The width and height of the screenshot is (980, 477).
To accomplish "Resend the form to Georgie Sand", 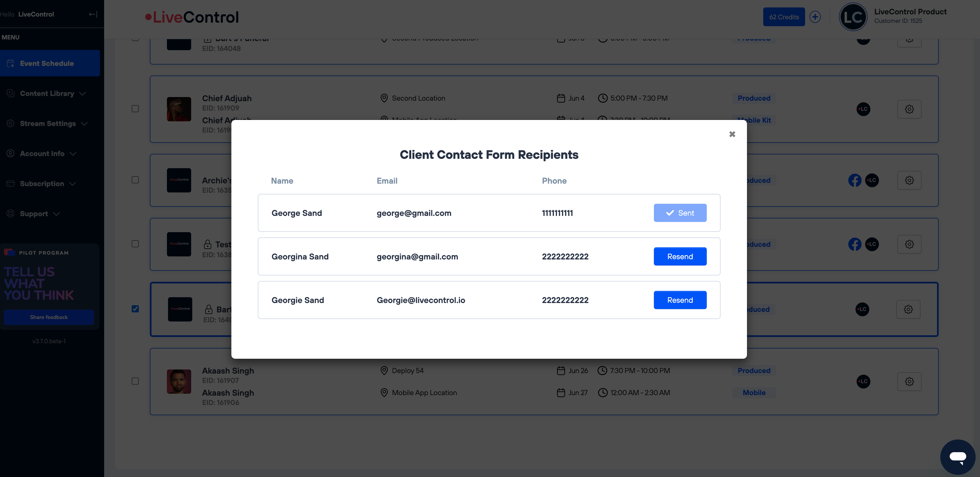I will (x=680, y=300).
